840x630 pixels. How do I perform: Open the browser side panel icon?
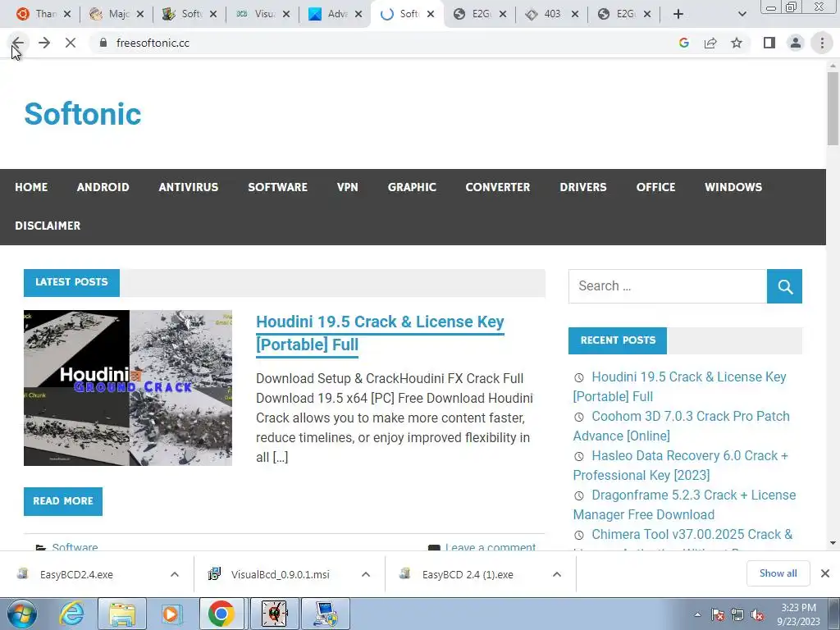tap(769, 43)
